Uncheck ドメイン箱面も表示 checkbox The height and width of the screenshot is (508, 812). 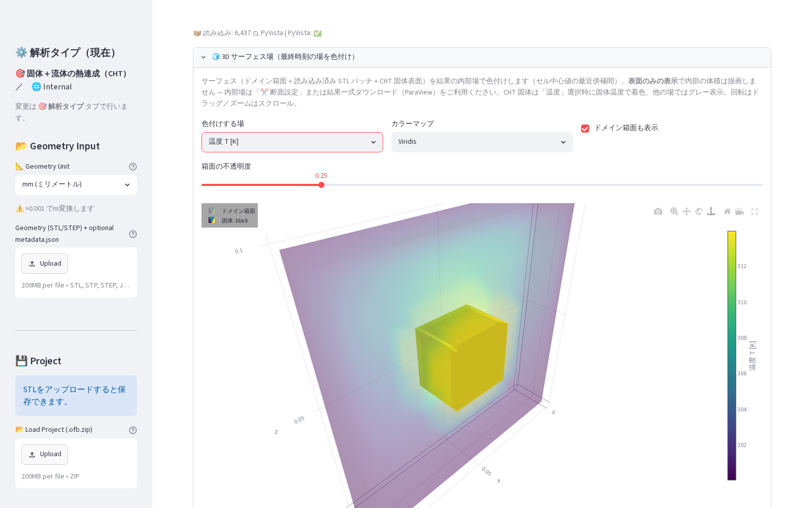pyautogui.click(x=585, y=129)
